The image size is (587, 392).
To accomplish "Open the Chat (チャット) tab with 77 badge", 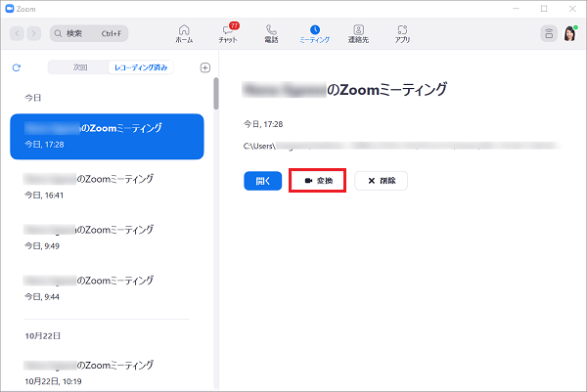I will pyautogui.click(x=228, y=33).
